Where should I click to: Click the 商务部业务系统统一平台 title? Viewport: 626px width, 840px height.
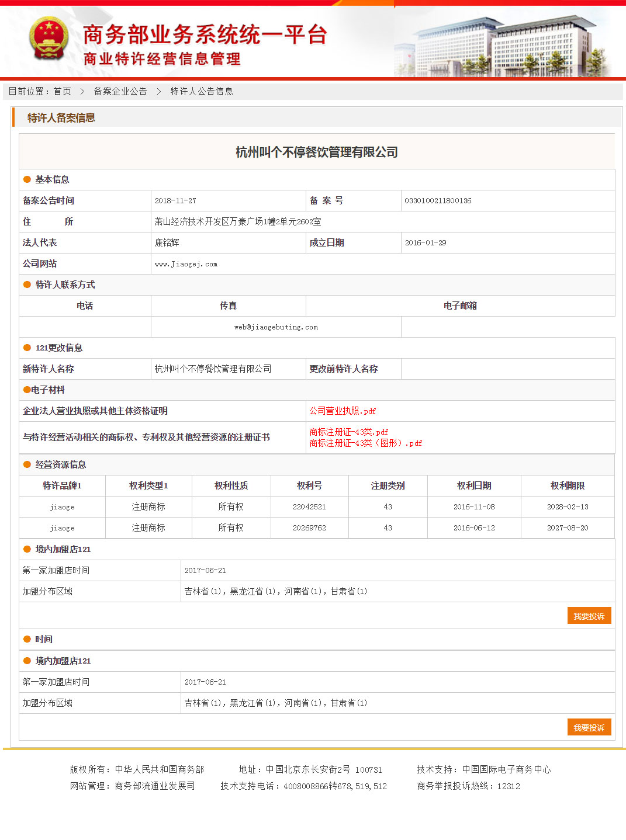pyautogui.click(x=205, y=34)
